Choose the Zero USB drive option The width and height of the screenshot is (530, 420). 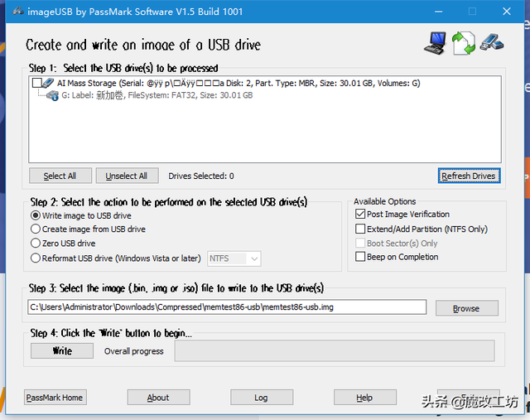(36, 244)
